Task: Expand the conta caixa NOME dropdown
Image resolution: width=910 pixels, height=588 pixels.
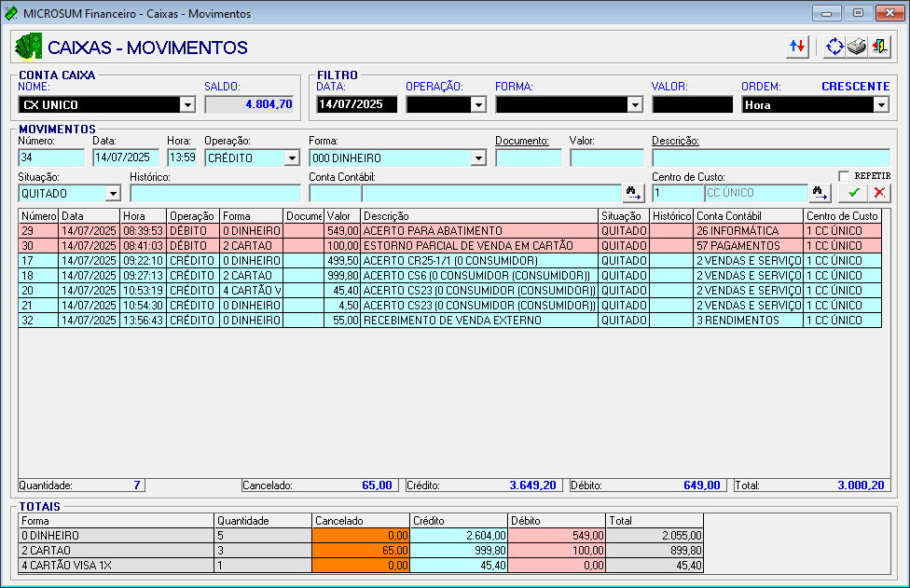Action: [187, 105]
